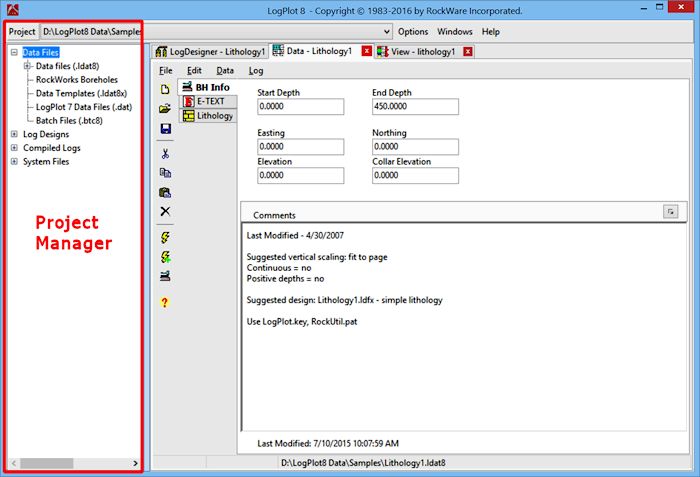Image resolution: width=700 pixels, height=477 pixels.
Task: Click the Easting input field
Action: pyautogui.click(x=300, y=146)
